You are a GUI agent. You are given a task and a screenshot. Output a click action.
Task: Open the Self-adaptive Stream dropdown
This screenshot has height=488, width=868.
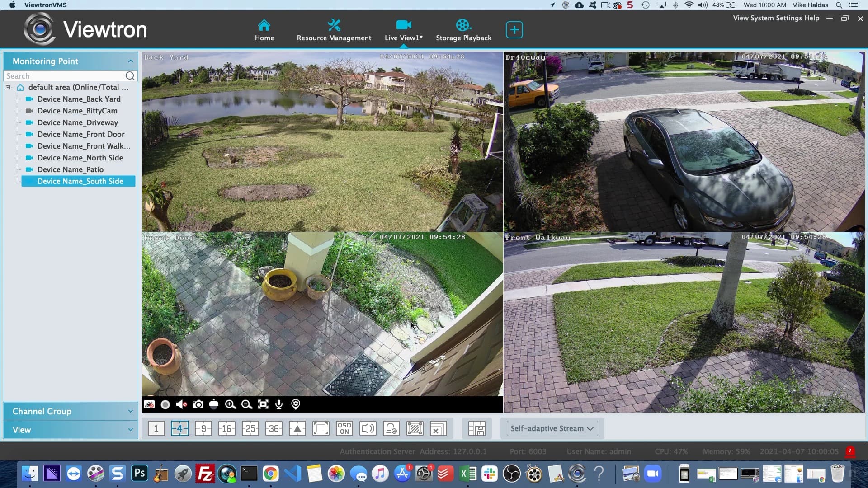pos(552,428)
